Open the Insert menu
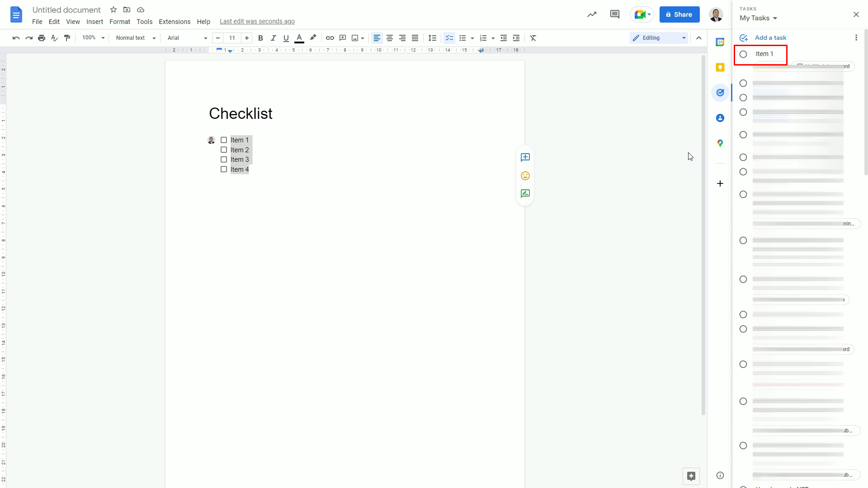The height and width of the screenshot is (488, 868). [x=94, y=21]
